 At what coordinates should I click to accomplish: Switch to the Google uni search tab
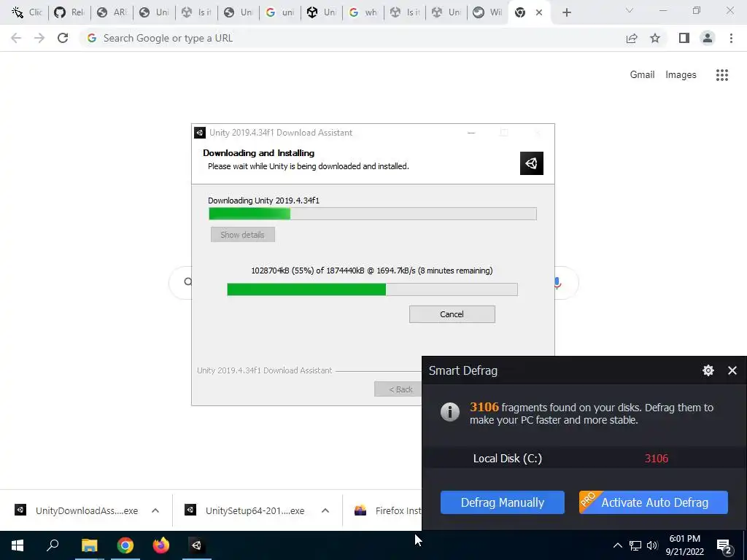coord(280,12)
